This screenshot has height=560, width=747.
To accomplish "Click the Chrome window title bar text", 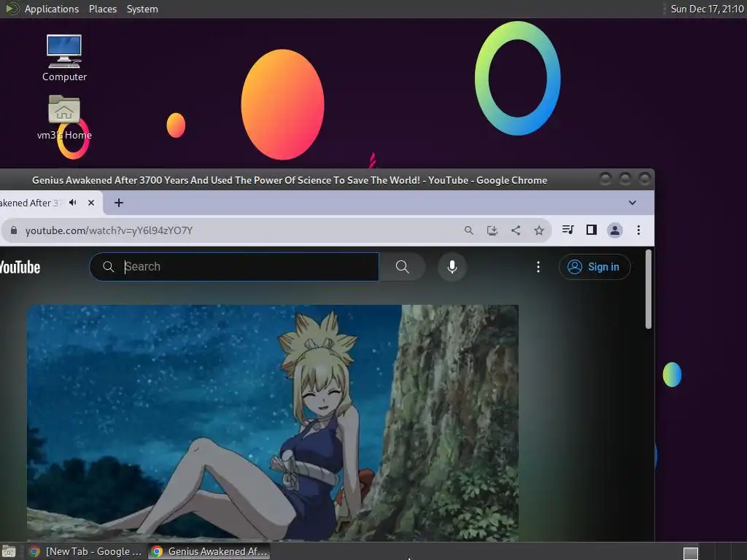I will pyautogui.click(x=289, y=181).
